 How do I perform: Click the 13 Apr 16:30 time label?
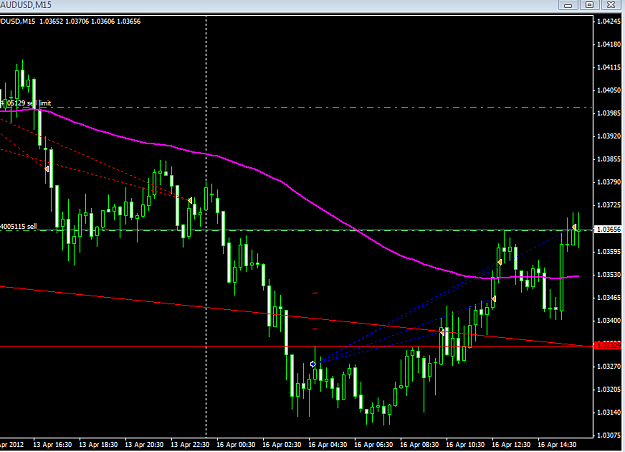pyautogui.click(x=52, y=444)
